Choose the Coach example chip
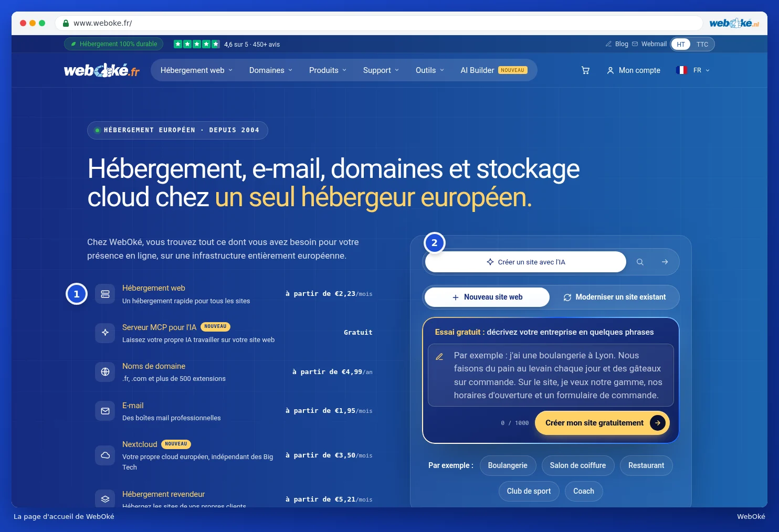 [584, 491]
